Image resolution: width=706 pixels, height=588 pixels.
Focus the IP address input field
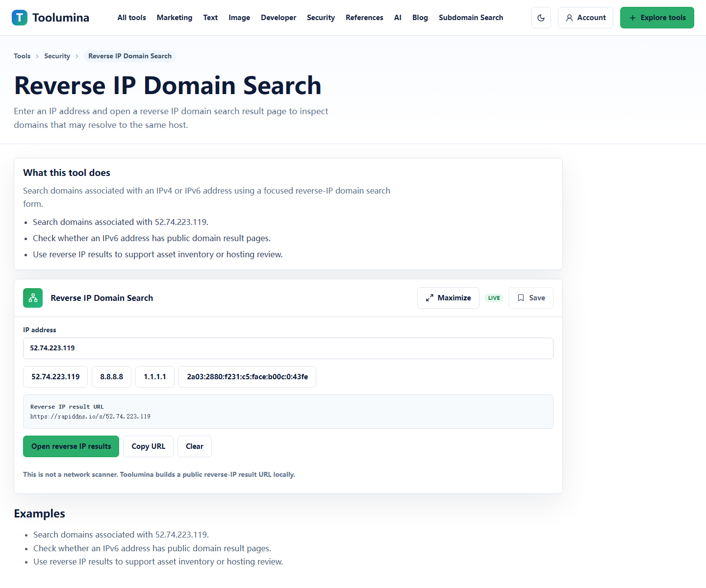288,348
